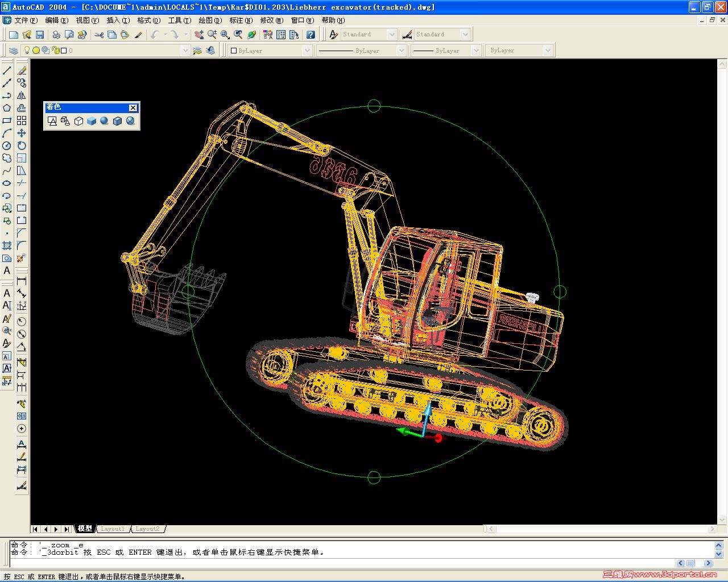Click the Plot printer icon
The width and height of the screenshot is (728, 582).
click(56, 35)
